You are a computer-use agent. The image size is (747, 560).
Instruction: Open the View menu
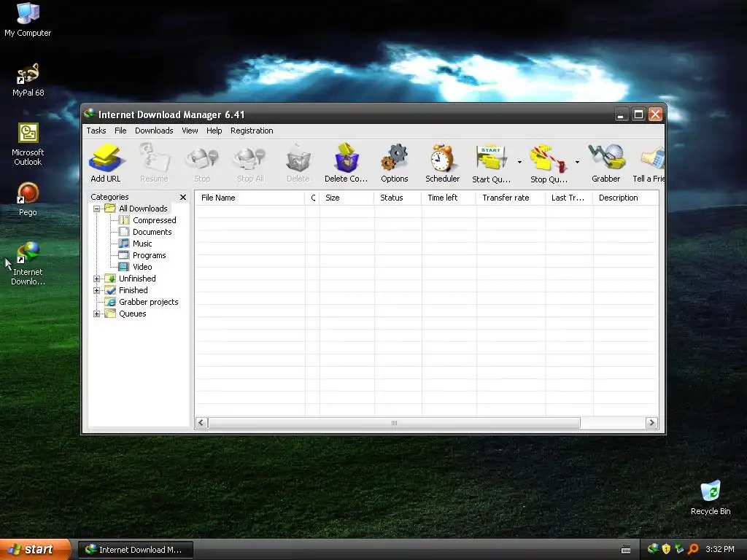point(190,131)
